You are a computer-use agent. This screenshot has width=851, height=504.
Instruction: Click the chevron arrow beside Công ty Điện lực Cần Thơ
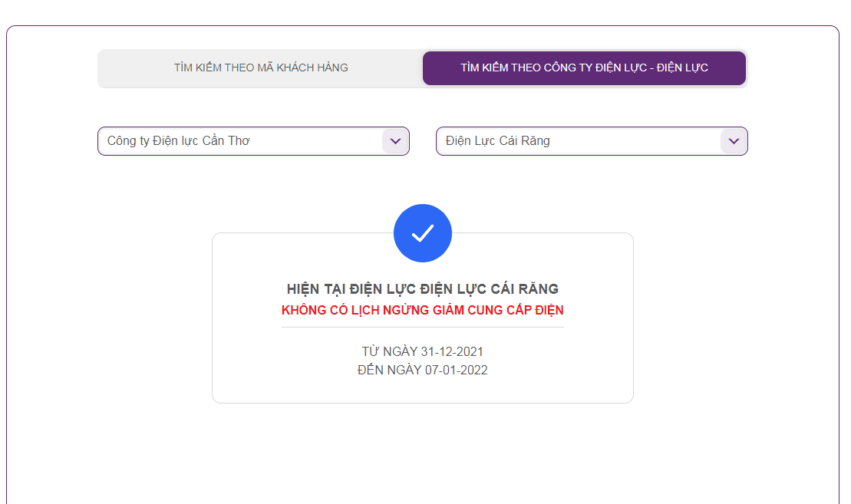click(x=395, y=141)
